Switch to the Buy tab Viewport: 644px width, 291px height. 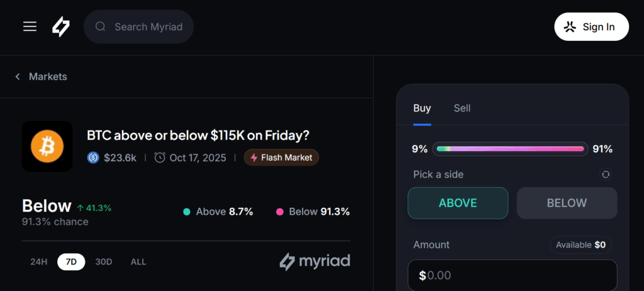click(x=422, y=108)
